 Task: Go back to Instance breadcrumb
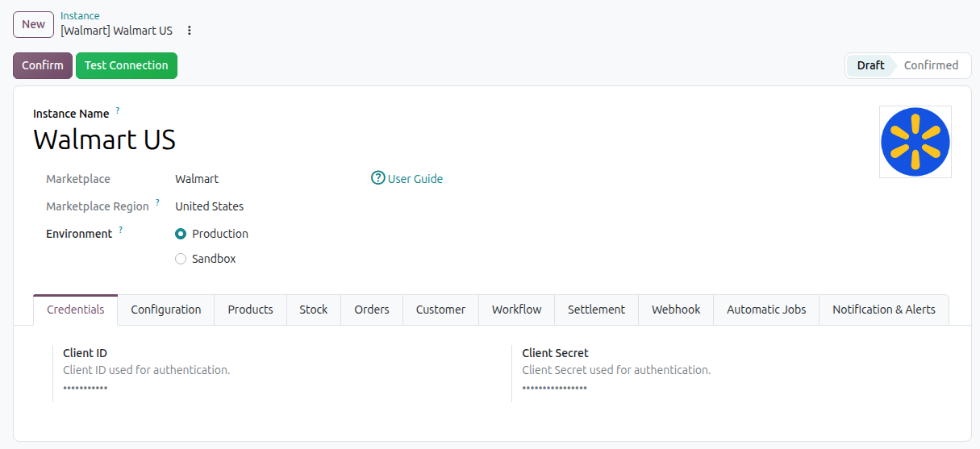[x=80, y=15]
